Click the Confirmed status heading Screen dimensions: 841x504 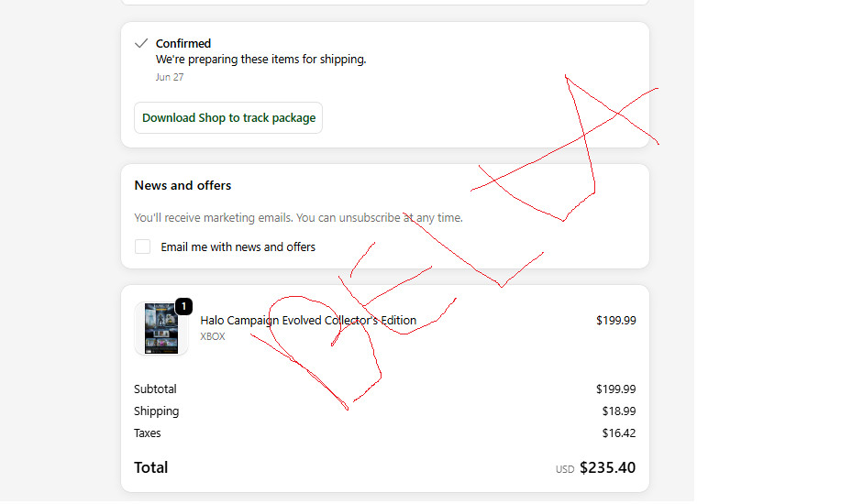[x=183, y=43]
